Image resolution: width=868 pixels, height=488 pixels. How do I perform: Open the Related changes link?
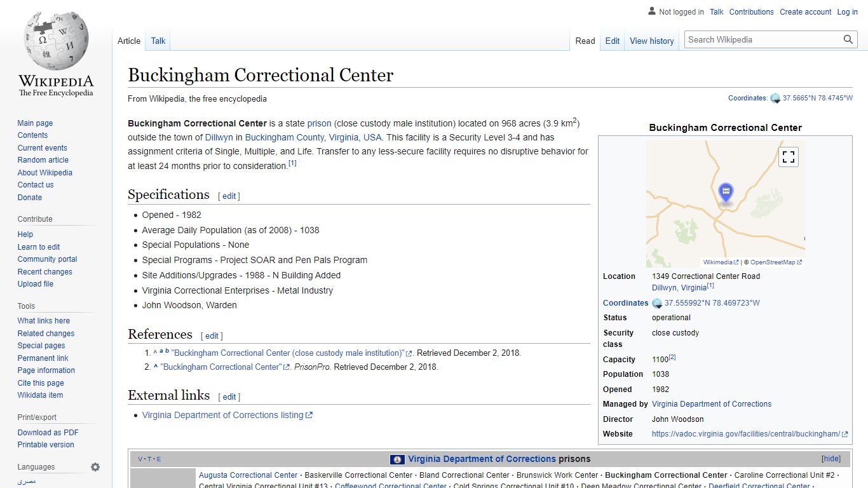click(x=46, y=334)
